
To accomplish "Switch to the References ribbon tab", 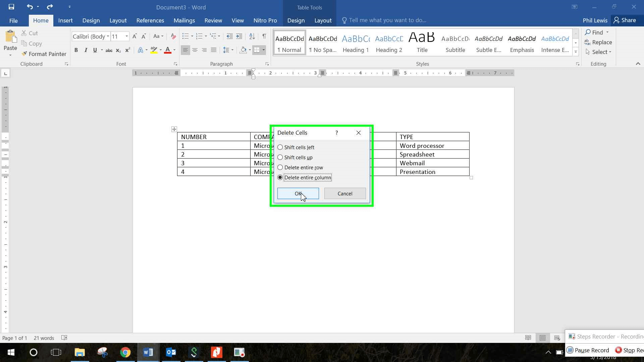I will click(150, 20).
